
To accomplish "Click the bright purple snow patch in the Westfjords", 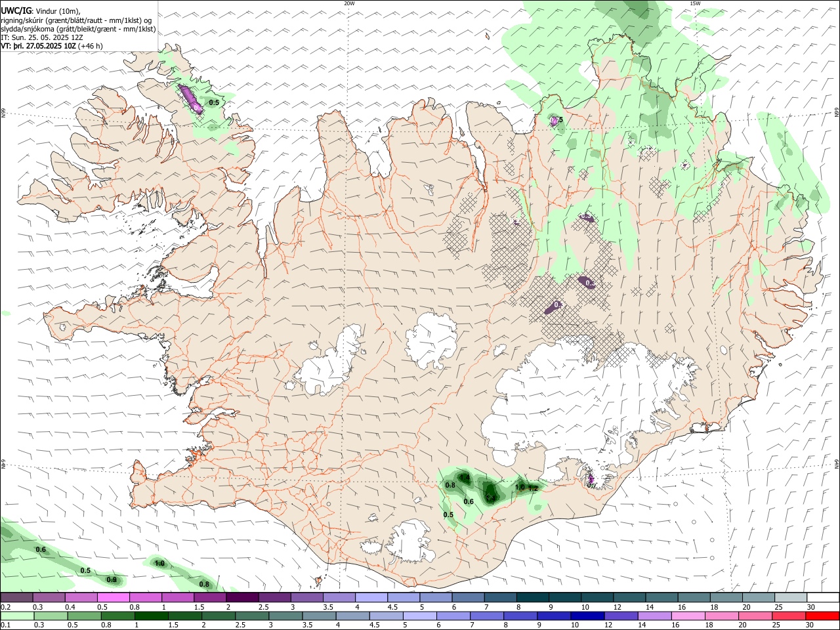I will [191, 98].
